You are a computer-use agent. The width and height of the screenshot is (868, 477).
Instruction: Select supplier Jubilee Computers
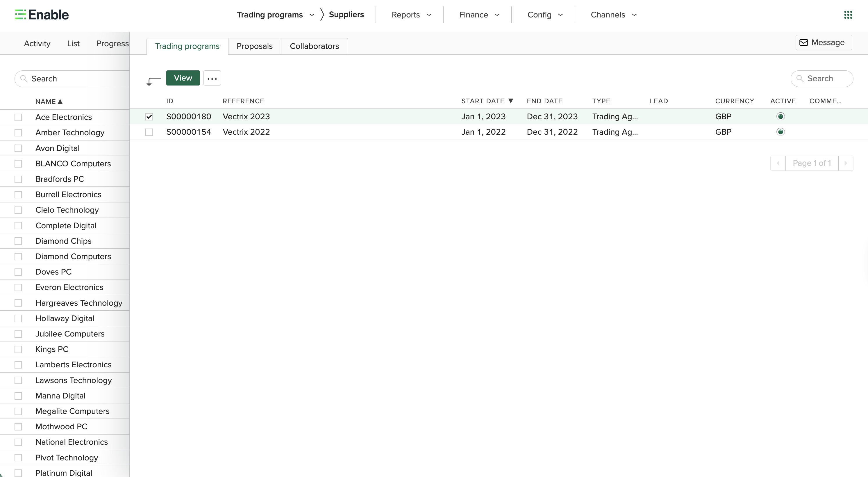(x=70, y=334)
